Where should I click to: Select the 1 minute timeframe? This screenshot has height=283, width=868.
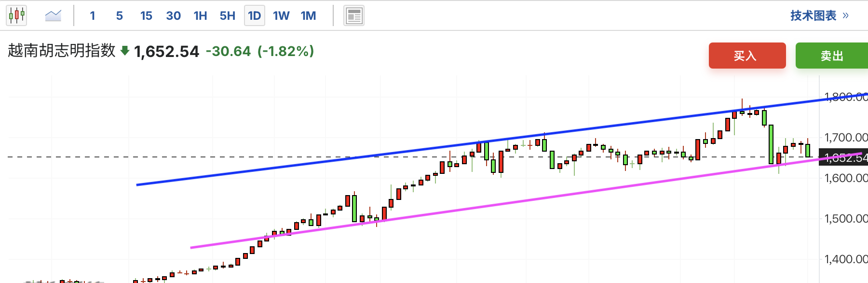tap(93, 16)
